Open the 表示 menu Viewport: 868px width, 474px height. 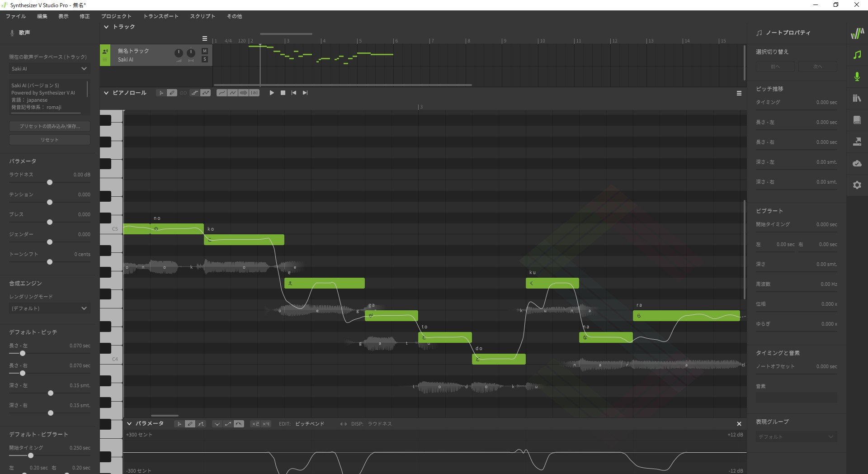click(63, 16)
